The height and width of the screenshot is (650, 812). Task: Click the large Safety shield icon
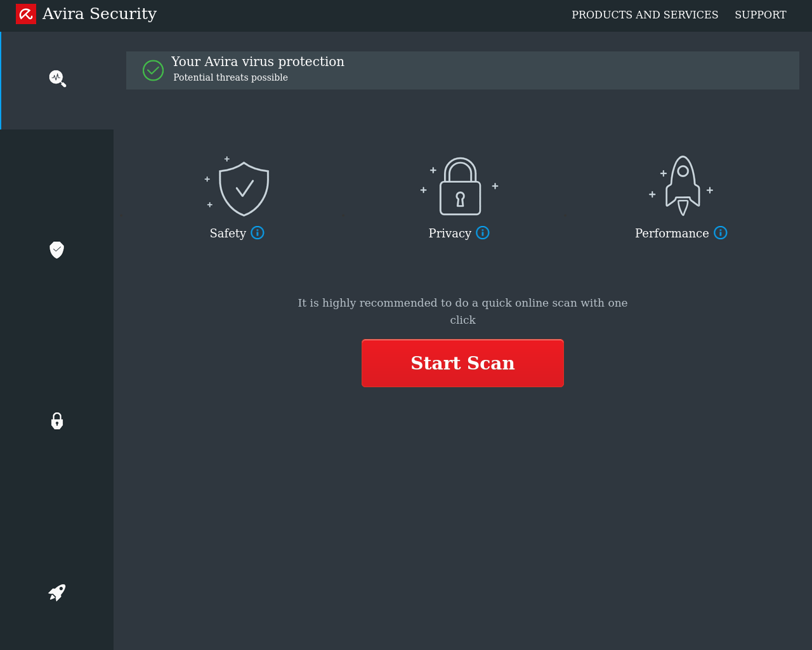pos(244,188)
